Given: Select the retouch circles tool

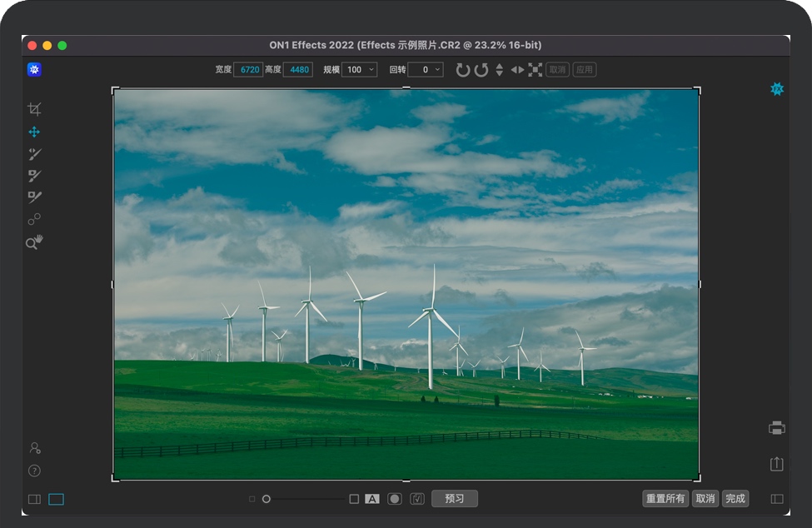Looking at the screenshot, I should point(34,220).
